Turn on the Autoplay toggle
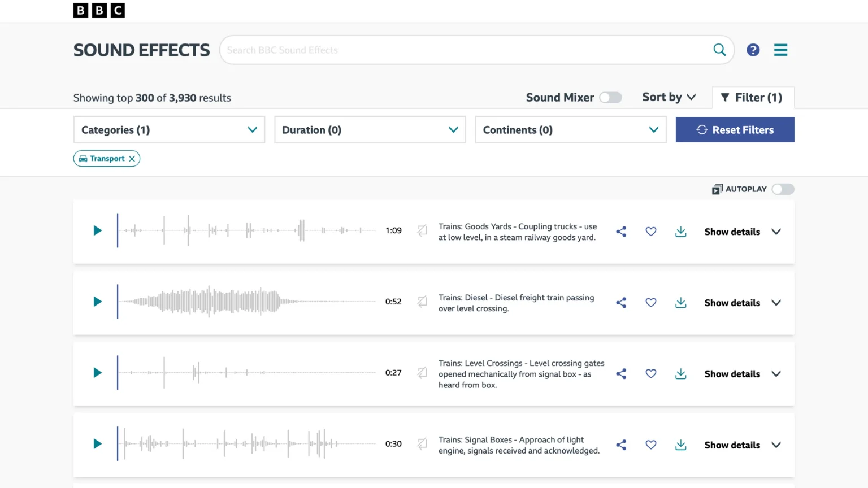Viewport: 868px width, 488px height. pyautogui.click(x=783, y=189)
